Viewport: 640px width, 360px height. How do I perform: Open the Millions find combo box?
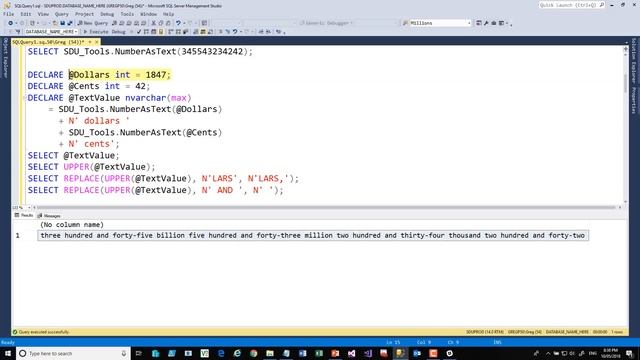point(440,23)
